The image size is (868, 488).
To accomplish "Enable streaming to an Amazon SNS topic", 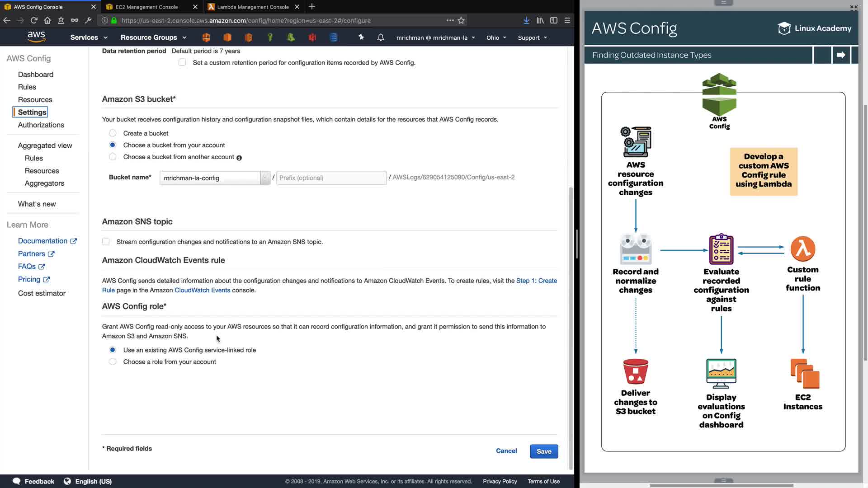I will 106,242.
